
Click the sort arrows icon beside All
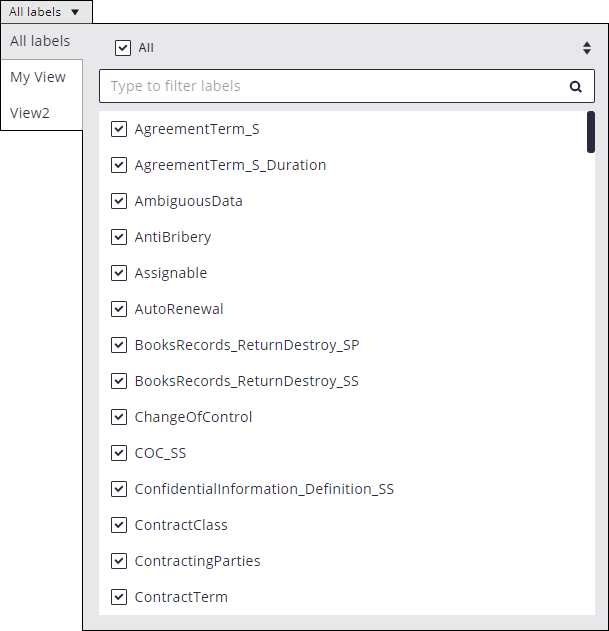click(x=586, y=47)
